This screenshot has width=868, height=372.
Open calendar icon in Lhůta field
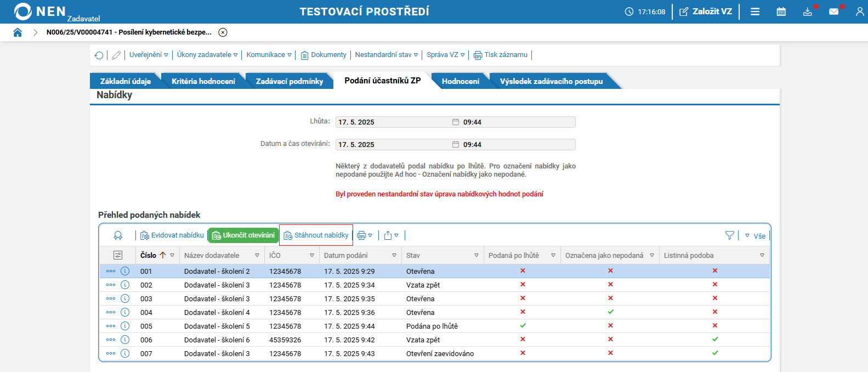[x=455, y=122]
